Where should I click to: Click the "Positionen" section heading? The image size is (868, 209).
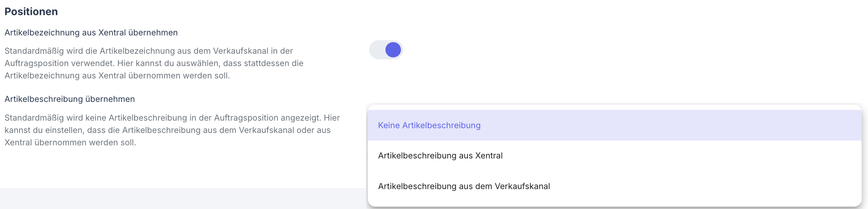[x=31, y=12]
